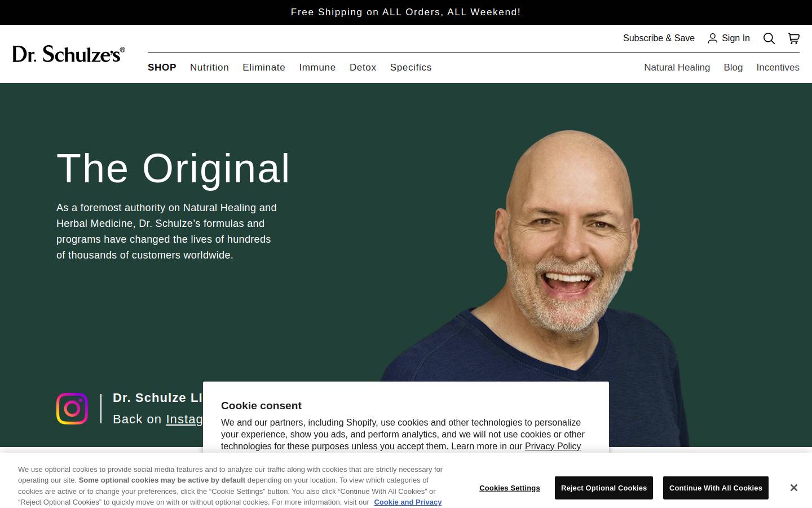Viewport: 812px width, 508px height.
Task: Click Reject Optional Cookies button
Action: pyautogui.click(x=603, y=488)
